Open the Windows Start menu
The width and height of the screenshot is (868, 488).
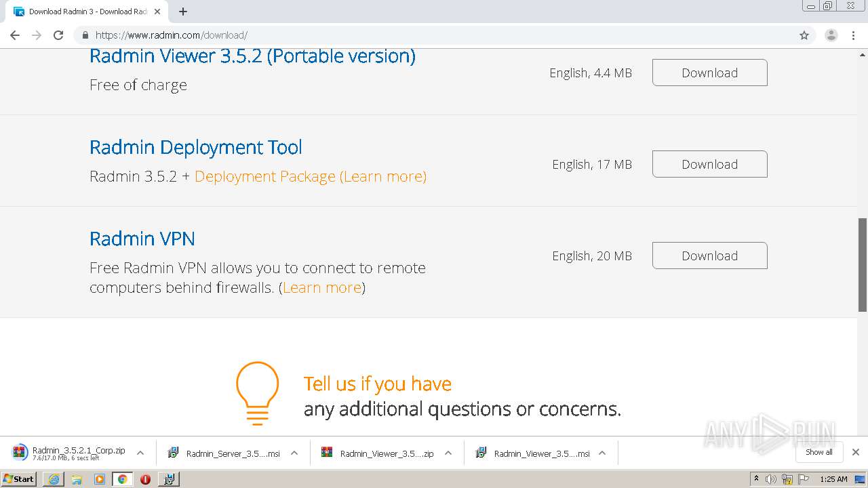pos(18,479)
